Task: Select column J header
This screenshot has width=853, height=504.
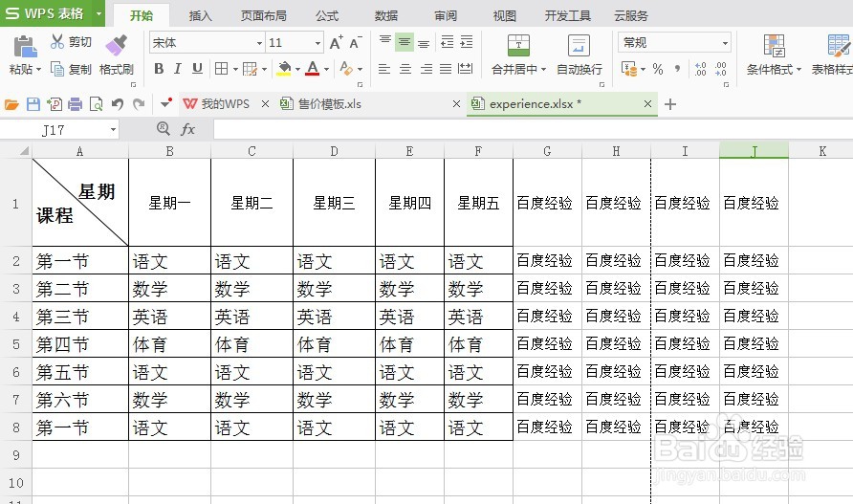Action: click(x=754, y=150)
